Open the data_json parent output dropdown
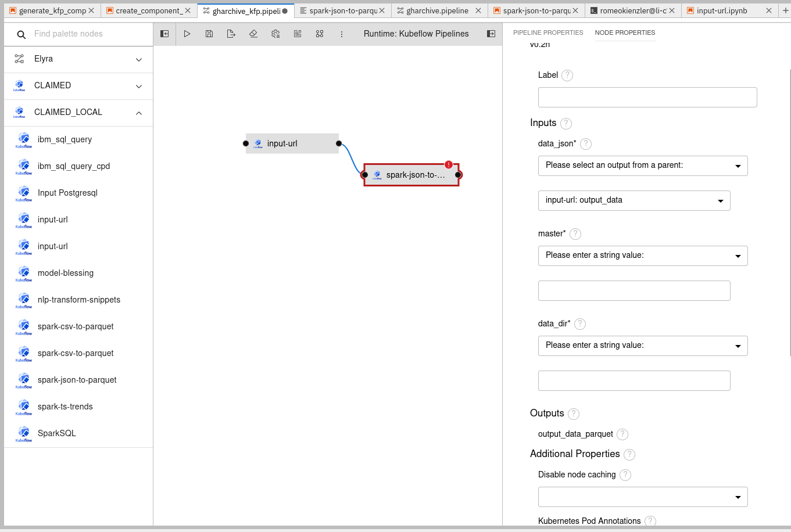The height and width of the screenshot is (532, 791). [x=643, y=166]
